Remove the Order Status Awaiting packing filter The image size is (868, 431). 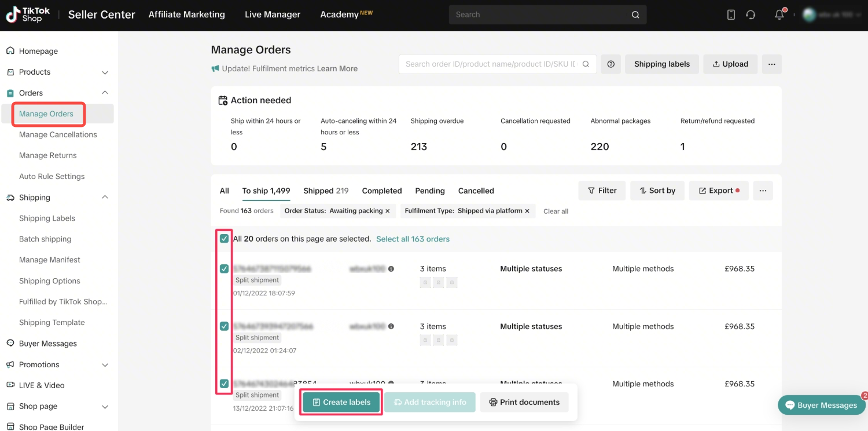388,211
